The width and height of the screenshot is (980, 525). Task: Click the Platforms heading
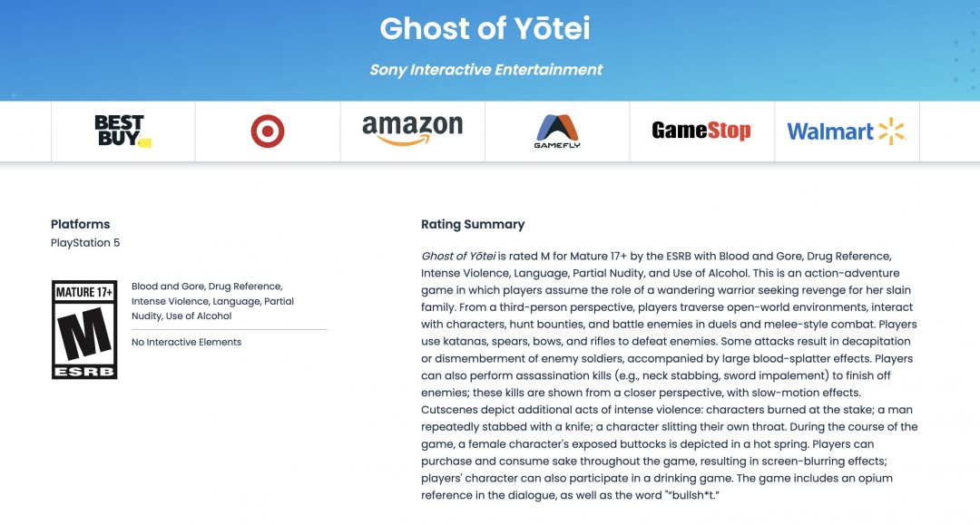tap(80, 224)
